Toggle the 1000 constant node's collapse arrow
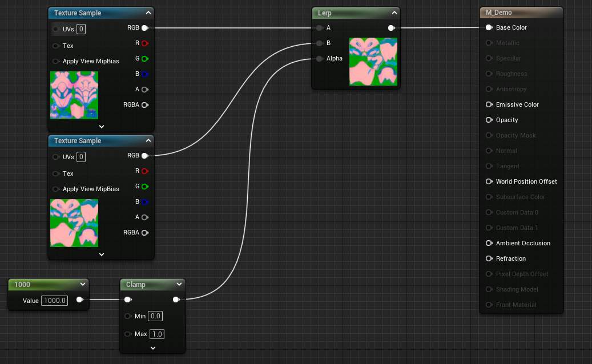Screen dimensions: 592x364 click(83, 284)
